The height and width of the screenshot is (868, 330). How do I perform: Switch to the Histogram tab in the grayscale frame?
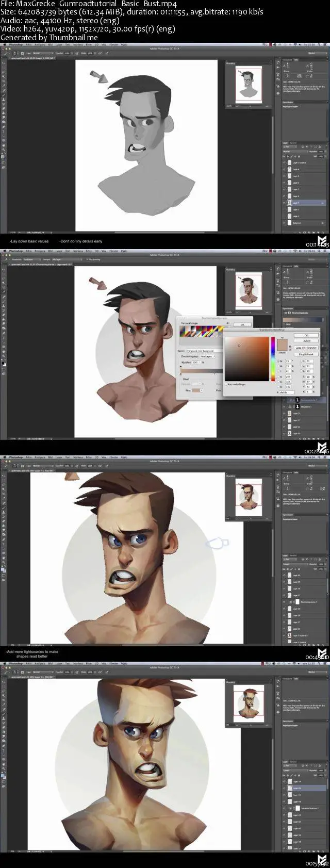(x=287, y=60)
